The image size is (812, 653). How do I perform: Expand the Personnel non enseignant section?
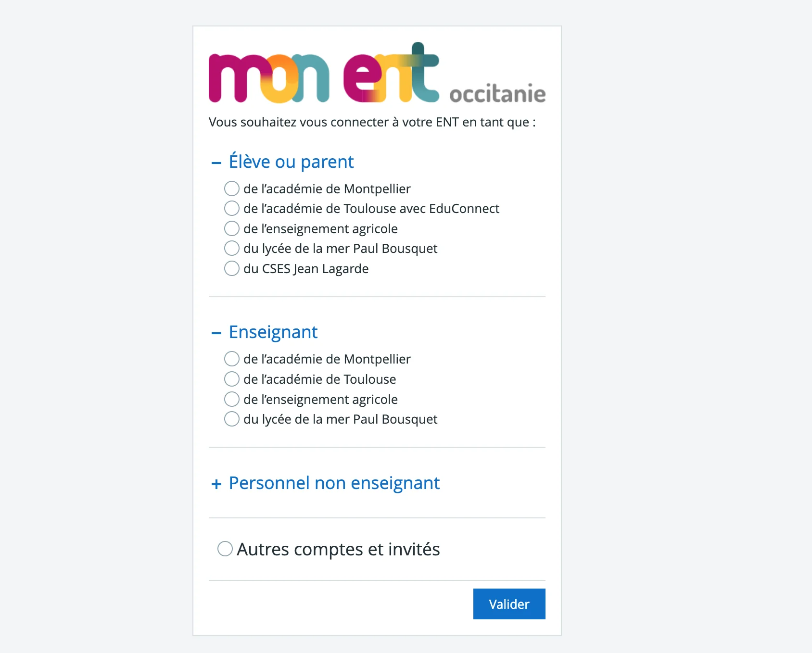216,484
